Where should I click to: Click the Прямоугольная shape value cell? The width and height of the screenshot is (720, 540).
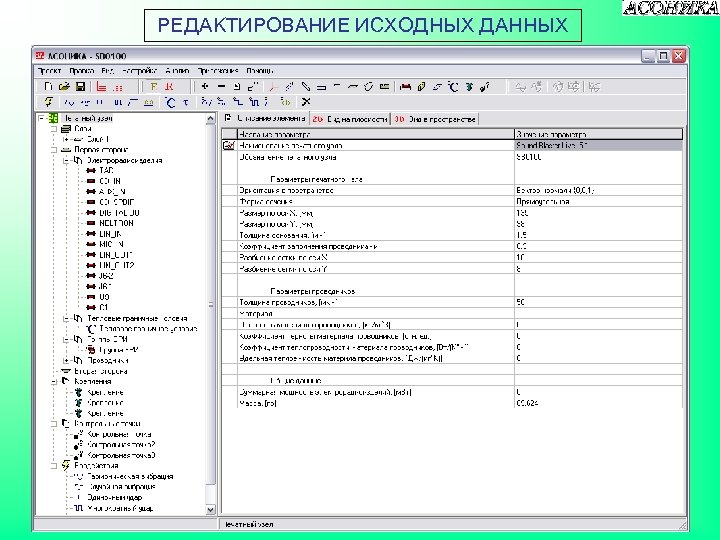tap(598, 202)
